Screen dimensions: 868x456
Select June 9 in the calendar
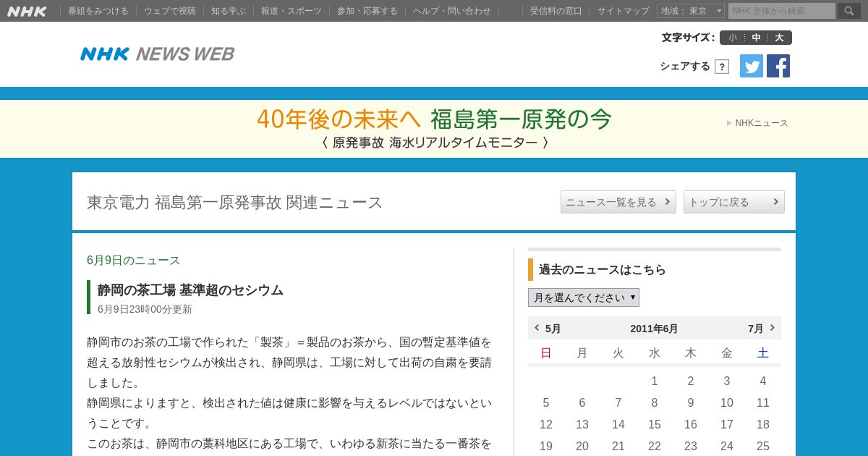click(691, 403)
